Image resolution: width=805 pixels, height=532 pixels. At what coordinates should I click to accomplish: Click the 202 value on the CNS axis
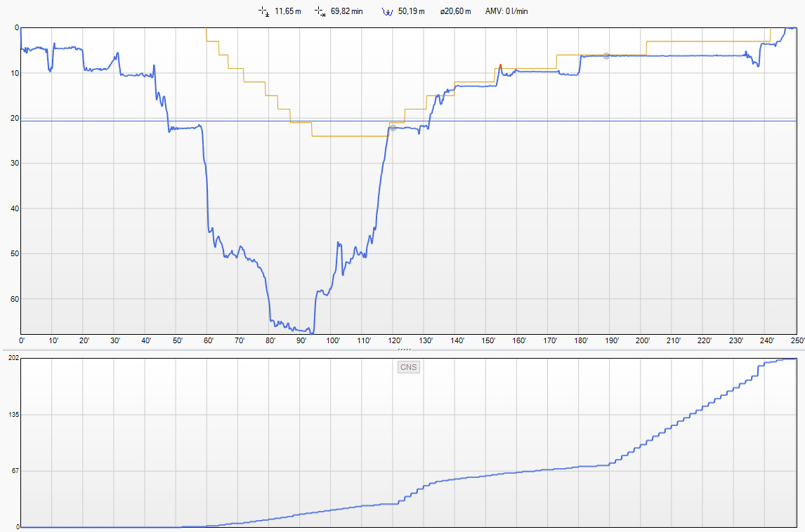tap(13, 359)
